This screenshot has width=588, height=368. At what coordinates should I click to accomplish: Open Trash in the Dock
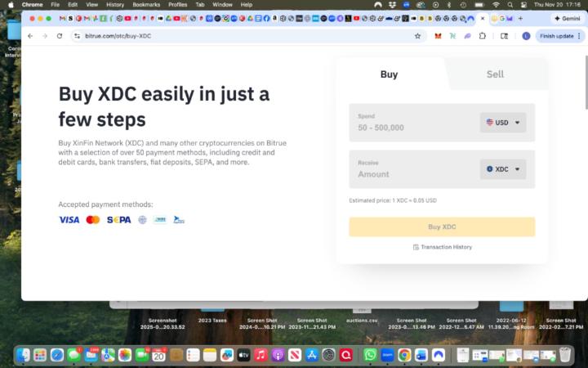coord(565,355)
